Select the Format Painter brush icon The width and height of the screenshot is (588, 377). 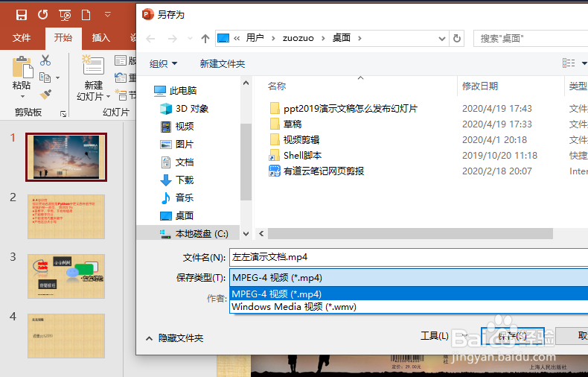pyautogui.click(x=45, y=94)
